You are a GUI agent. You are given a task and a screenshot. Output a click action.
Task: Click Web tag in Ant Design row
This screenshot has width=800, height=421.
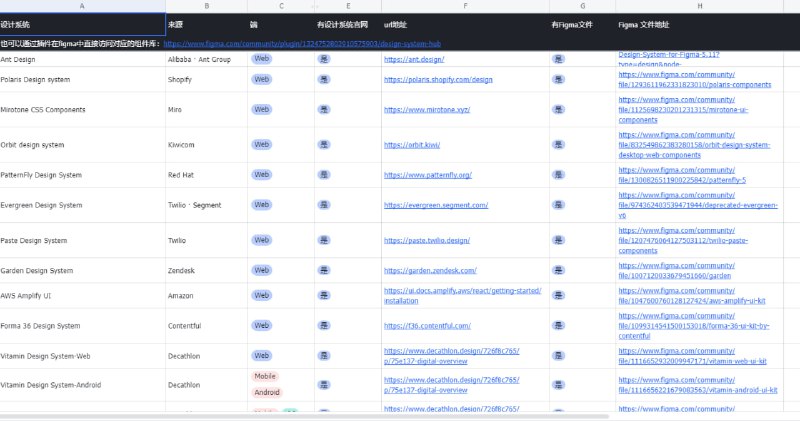click(261, 59)
